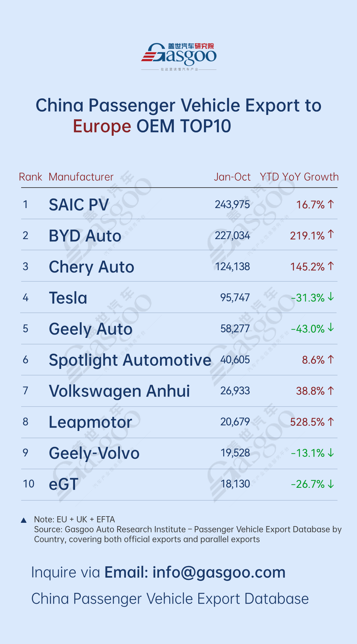The width and height of the screenshot is (357, 644).
Task: Click the down arrow in Geely-Volvo's row
Action: click(331, 453)
